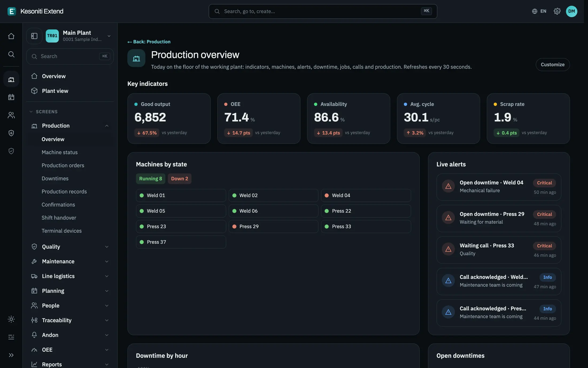Click Call acknowledged Weld alert info icon
Screen dimensions: 588x368
coord(448,280)
